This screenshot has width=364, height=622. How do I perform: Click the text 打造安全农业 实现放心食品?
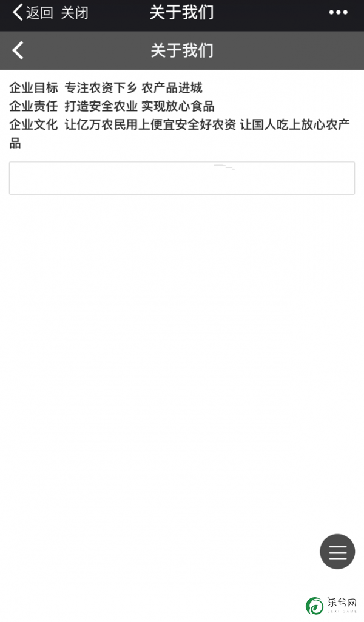pyautogui.click(x=140, y=106)
